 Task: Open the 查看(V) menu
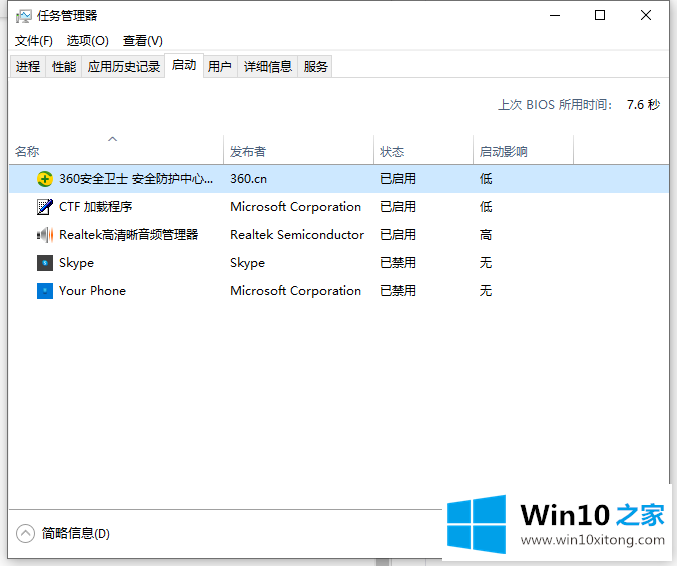point(142,41)
